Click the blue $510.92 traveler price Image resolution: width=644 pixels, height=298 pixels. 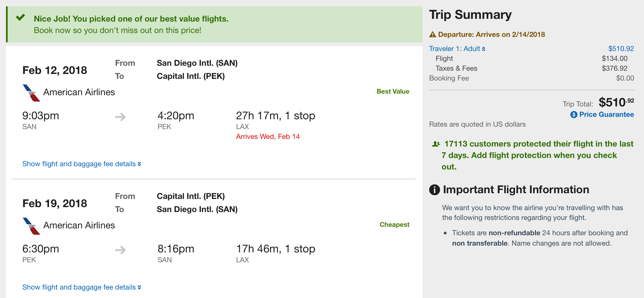(621, 49)
